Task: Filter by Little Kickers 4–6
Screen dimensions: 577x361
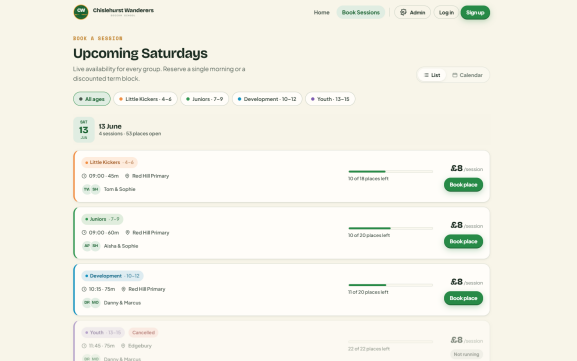Action: pyautogui.click(x=145, y=99)
